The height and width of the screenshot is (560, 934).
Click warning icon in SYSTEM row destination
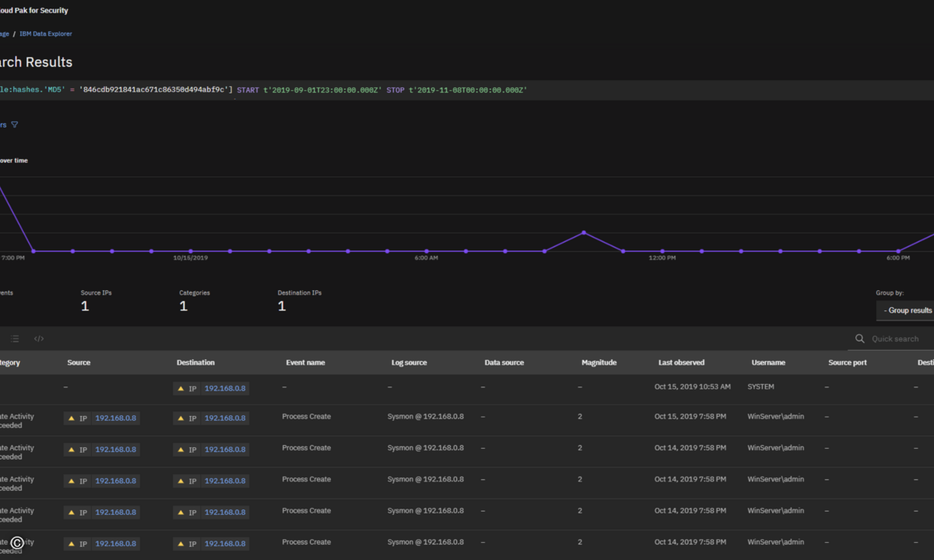coord(181,389)
